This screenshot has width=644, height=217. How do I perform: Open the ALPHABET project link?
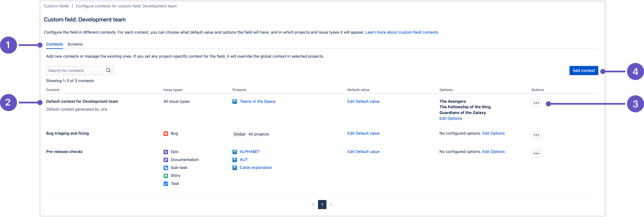(x=250, y=152)
